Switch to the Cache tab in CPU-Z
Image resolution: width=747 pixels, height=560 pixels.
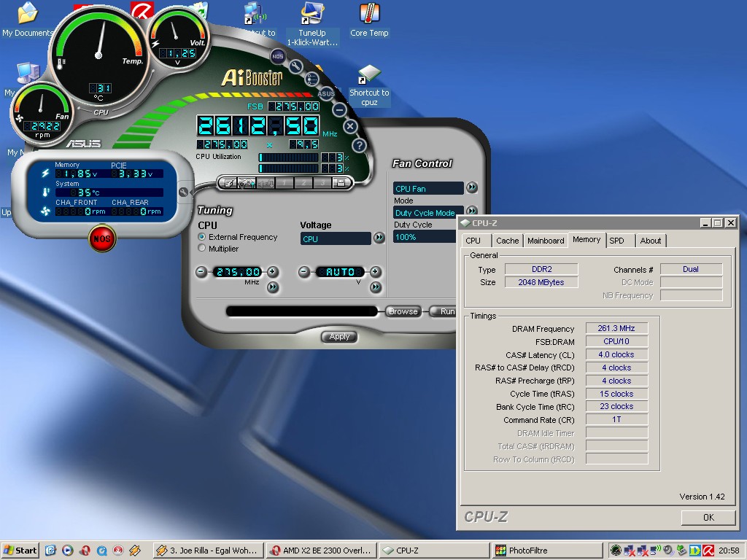click(508, 241)
